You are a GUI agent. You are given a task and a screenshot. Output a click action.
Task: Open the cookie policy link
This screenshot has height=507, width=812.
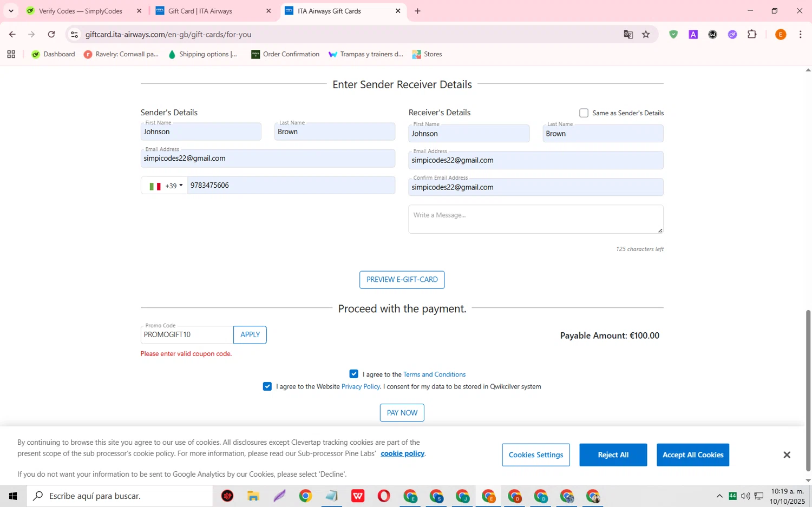[x=403, y=453]
